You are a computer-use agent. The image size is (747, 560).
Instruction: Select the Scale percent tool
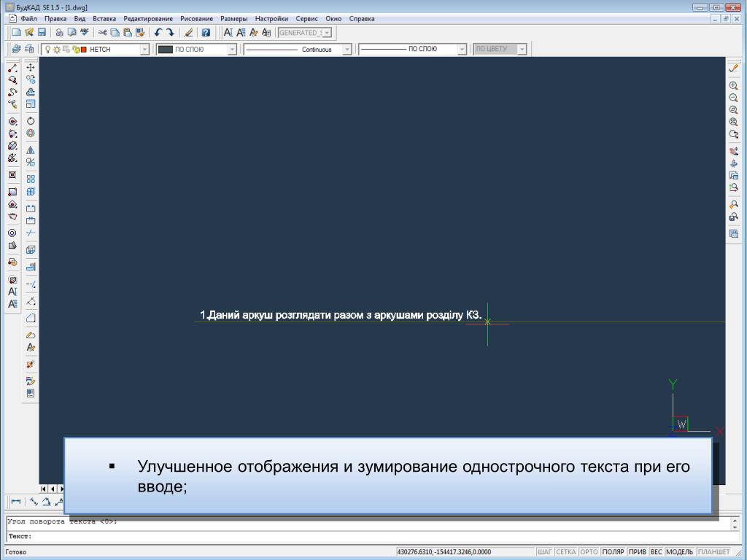click(31, 163)
